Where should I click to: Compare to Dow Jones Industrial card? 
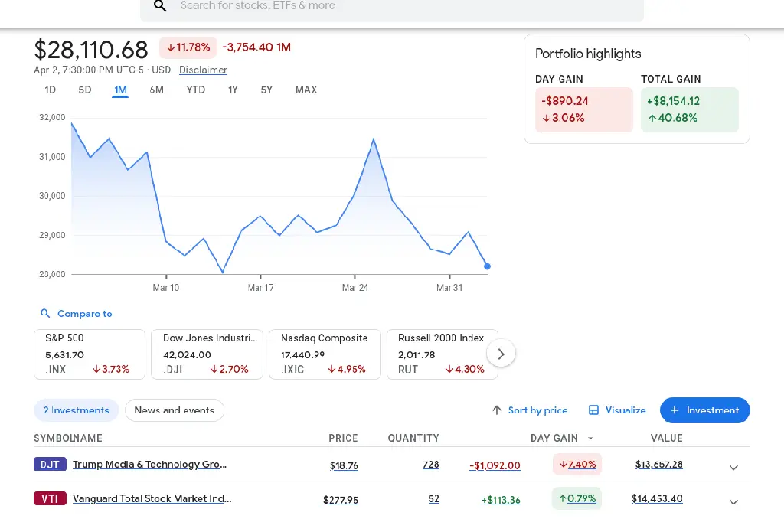tap(207, 354)
